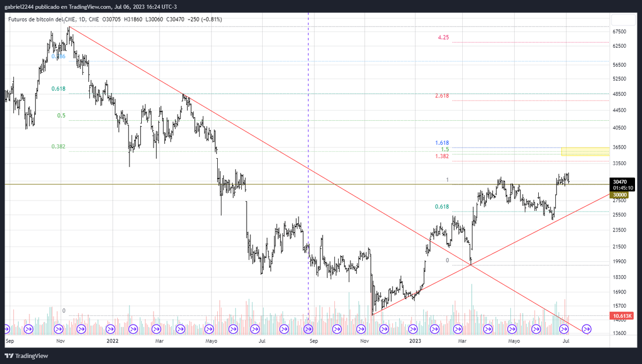642x364 pixels.
Task: Select the red 2.618 Fibonacci label
Action: (x=442, y=96)
